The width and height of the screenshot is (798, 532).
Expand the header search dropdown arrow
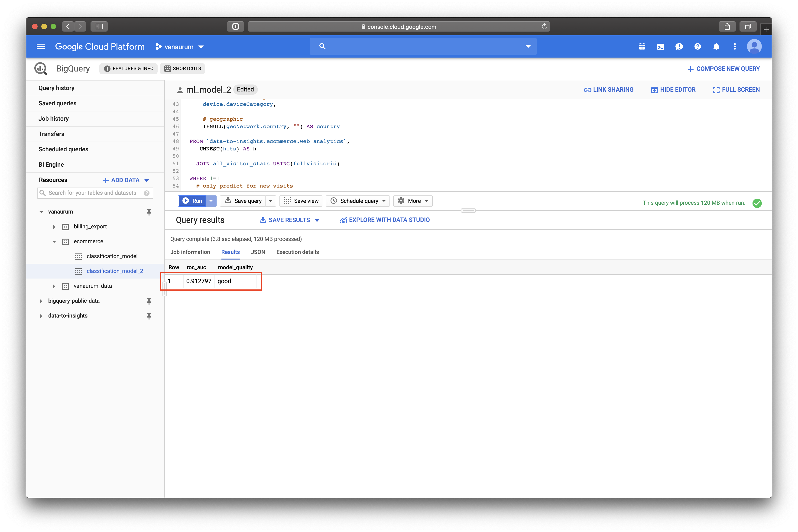click(528, 46)
